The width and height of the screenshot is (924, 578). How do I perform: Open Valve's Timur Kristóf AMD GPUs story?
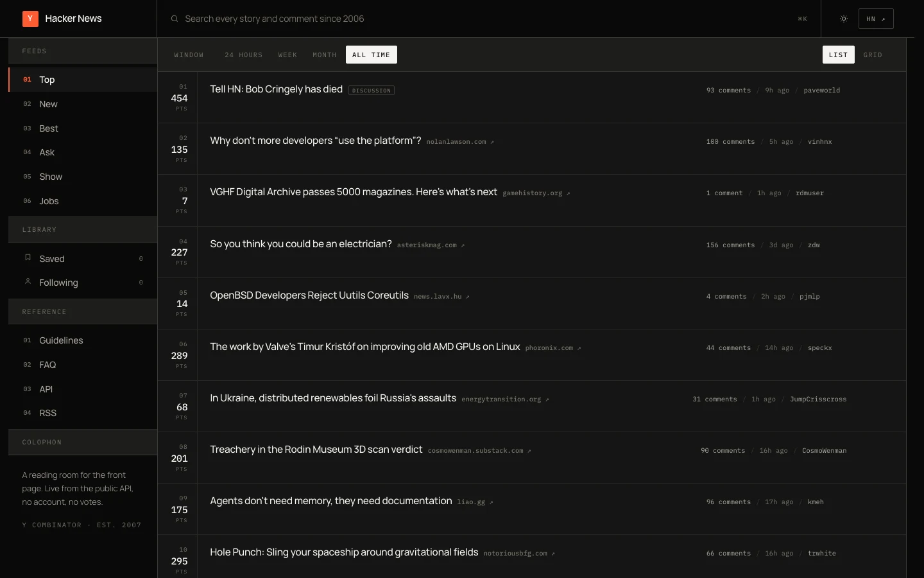365,347
